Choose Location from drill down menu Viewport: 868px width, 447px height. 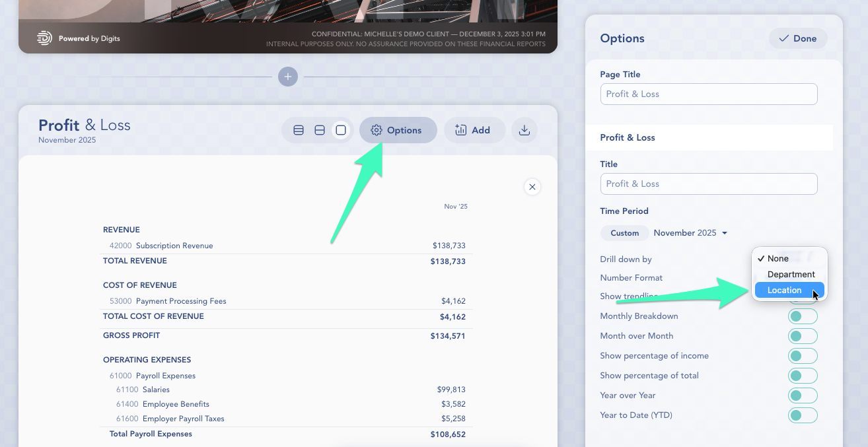(785, 291)
